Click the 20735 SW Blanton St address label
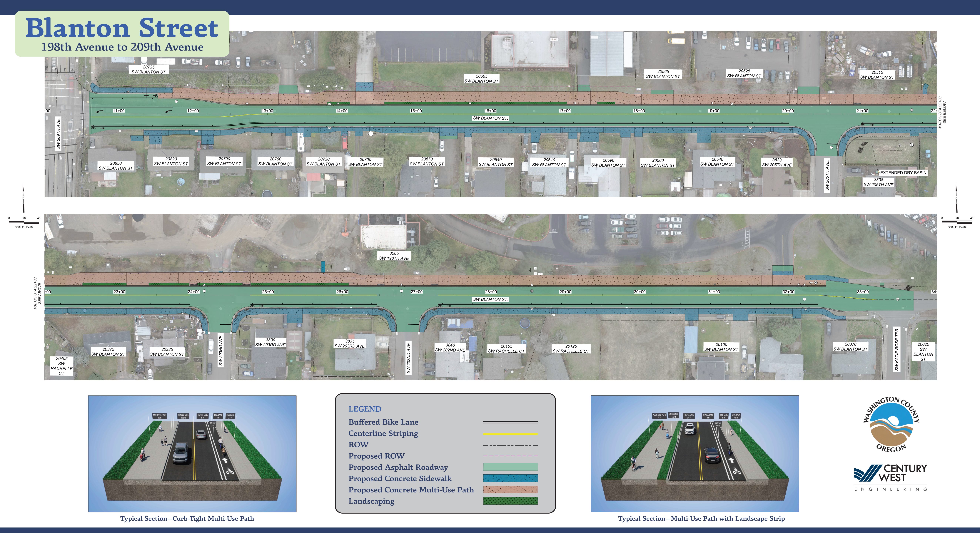 (x=148, y=70)
